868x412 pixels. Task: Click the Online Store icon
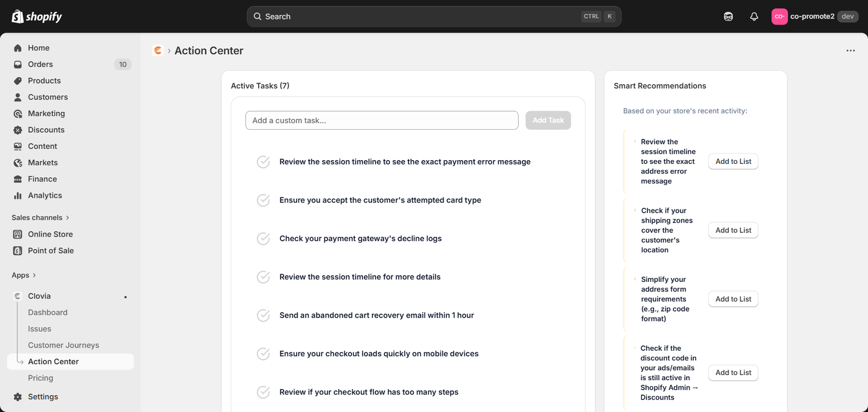(18, 234)
